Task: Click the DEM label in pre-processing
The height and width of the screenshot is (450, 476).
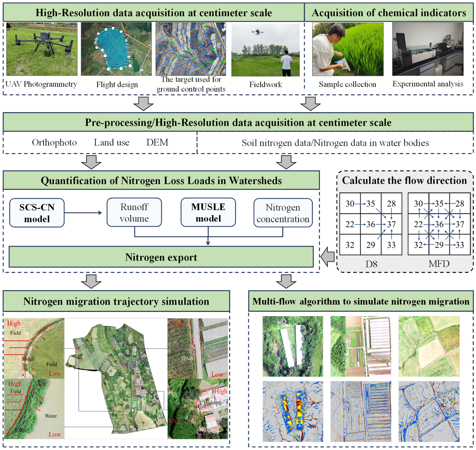Action: click(157, 143)
